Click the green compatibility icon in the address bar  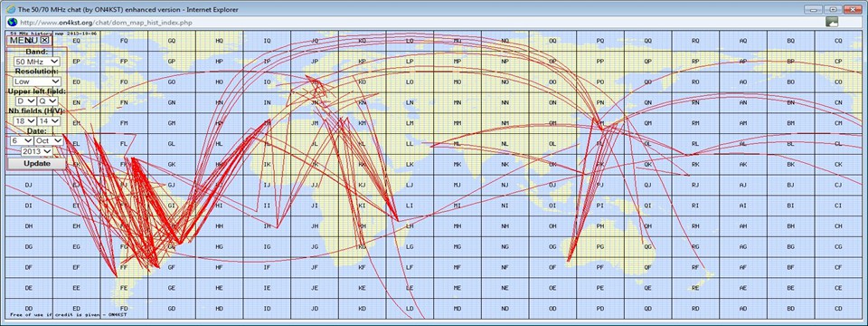pos(832,22)
